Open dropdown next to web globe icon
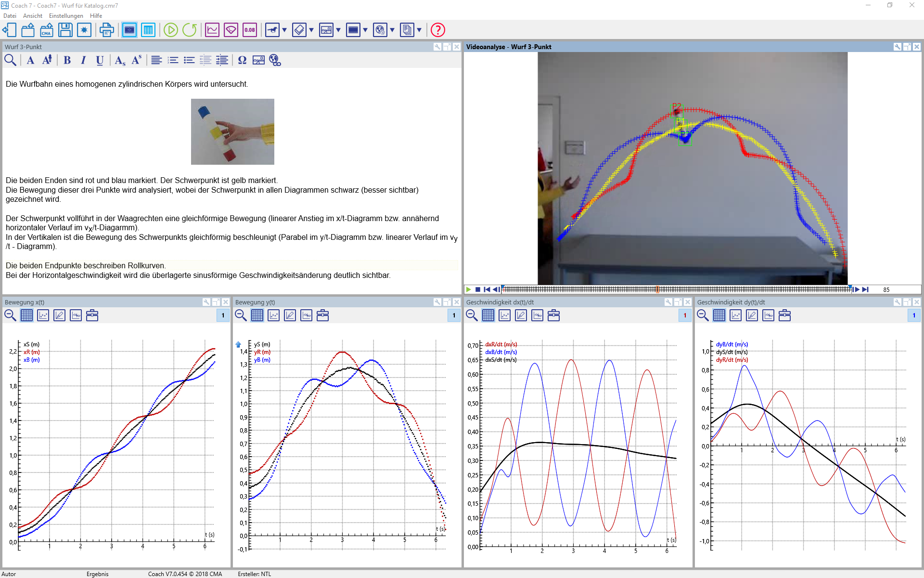The width and height of the screenshot is (924, 578). 392,30
